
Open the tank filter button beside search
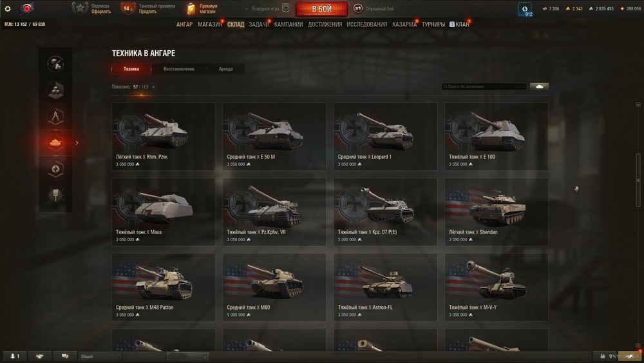pos(539,86)
